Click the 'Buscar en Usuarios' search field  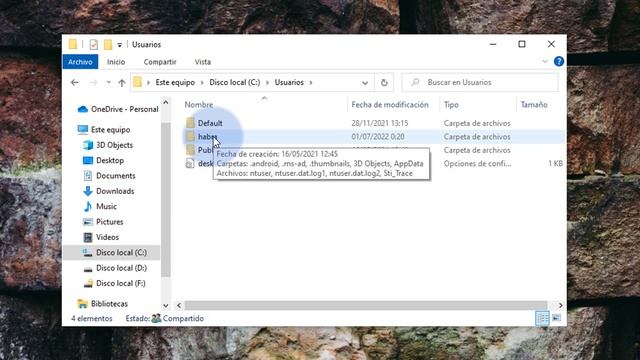[480, 82]
